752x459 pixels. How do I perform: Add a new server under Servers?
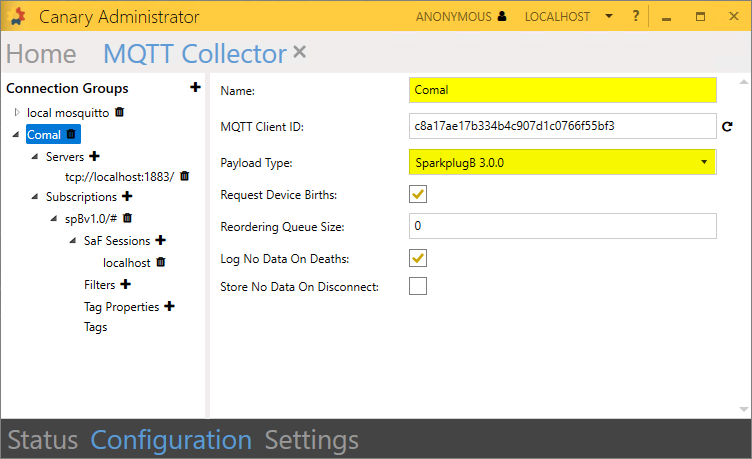95,156
